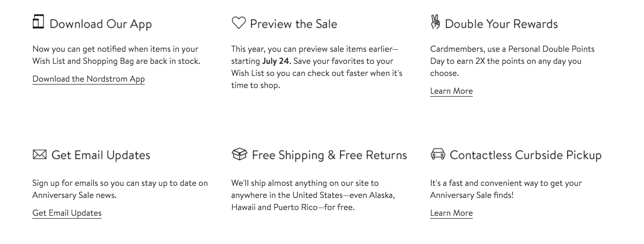This screenshot has height=244, width=644.
Task: Click the Preview the Sale heading
Action: pos(293,24)
